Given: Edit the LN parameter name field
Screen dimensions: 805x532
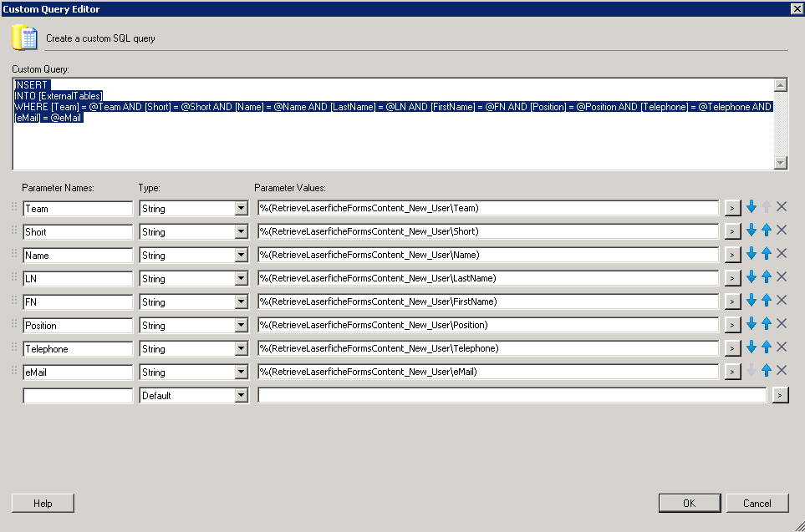Looking at the screenshot, I should tap(78, 279).
